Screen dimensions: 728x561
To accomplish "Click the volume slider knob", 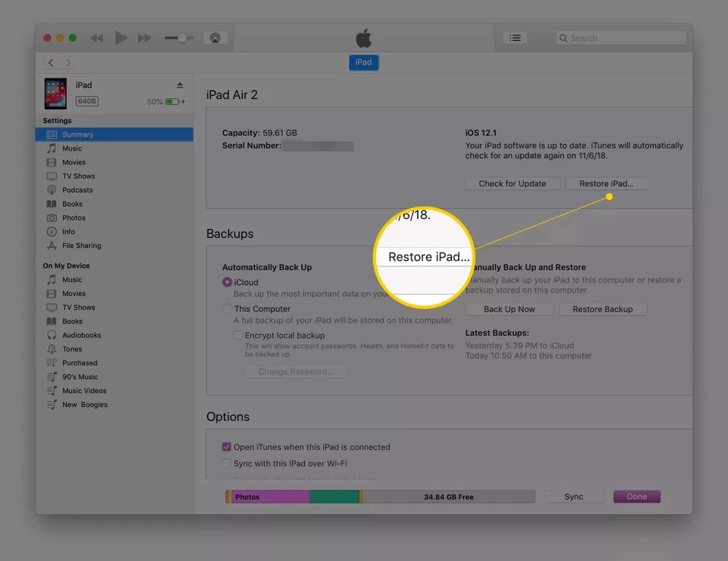I will click(x=183, y=38).
